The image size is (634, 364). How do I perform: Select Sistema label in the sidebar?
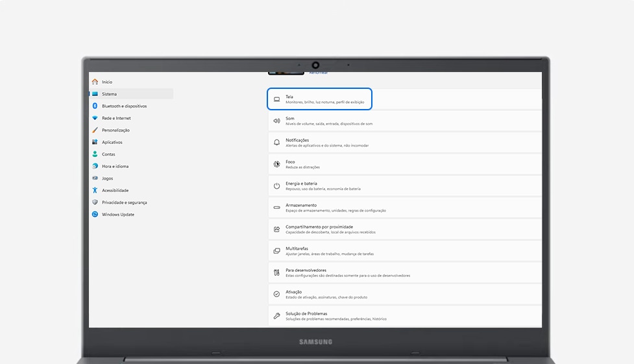pos(109,94)
